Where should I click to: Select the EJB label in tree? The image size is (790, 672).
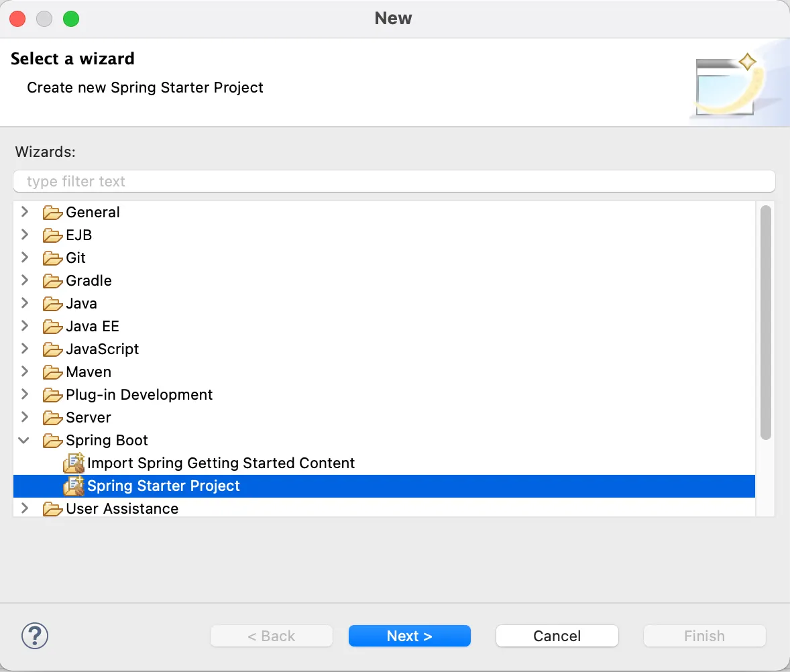[x=78, y=235]
